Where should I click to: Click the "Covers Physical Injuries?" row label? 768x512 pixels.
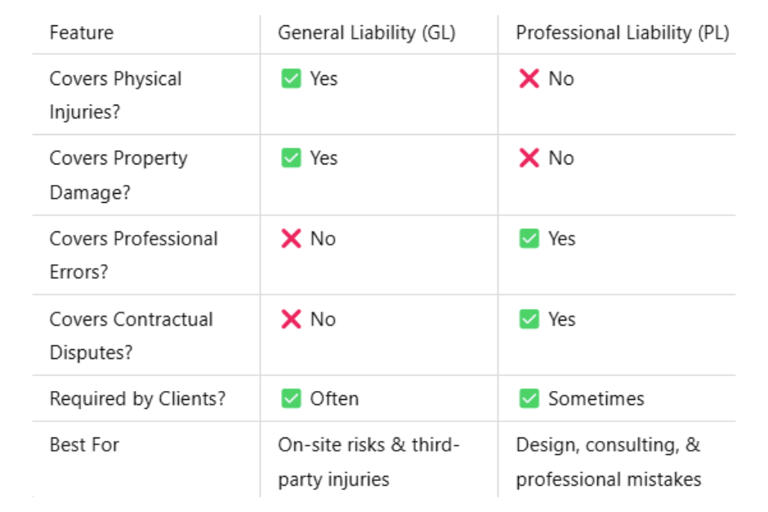(x=115, y=94)
